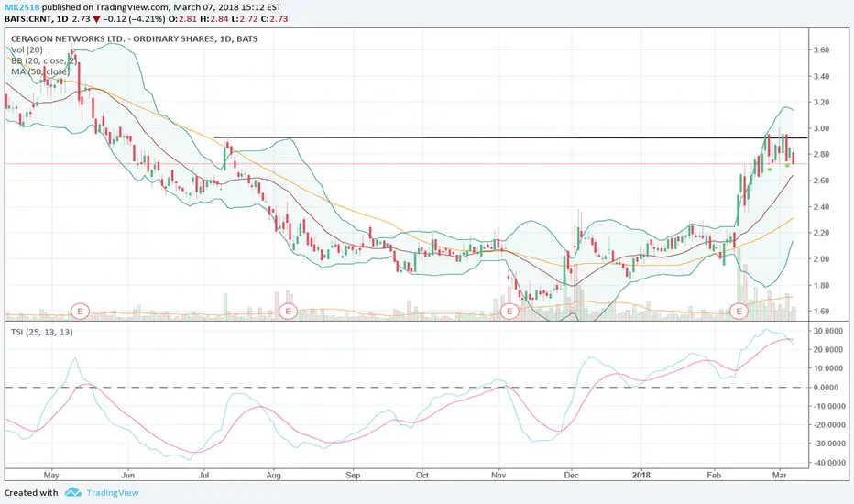The image size is (854, 504).
Task: Click the 2018 date axis label
Action: [x=641, y=475]
